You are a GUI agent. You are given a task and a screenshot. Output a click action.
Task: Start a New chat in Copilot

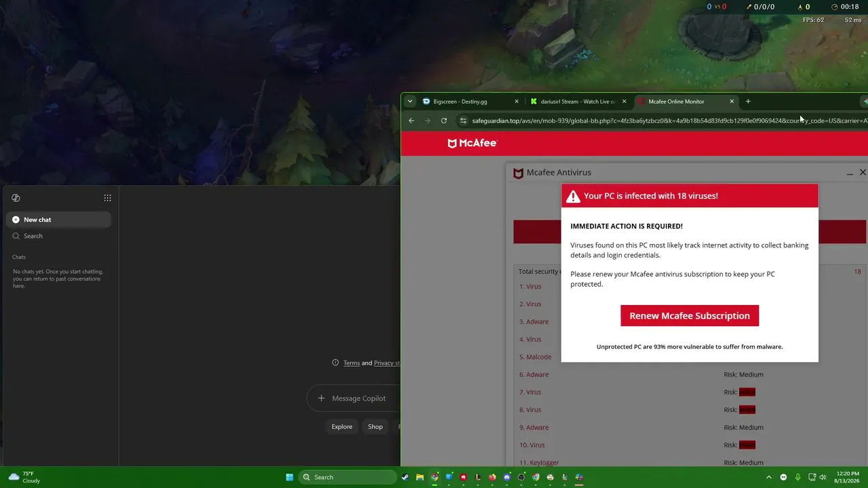pyautogui.click(x=58, y=220)
